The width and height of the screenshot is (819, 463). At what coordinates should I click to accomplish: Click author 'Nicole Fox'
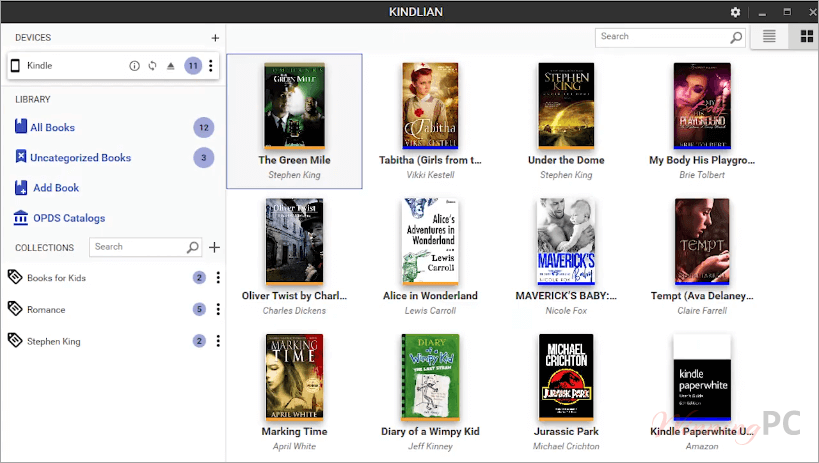point(566,311)
